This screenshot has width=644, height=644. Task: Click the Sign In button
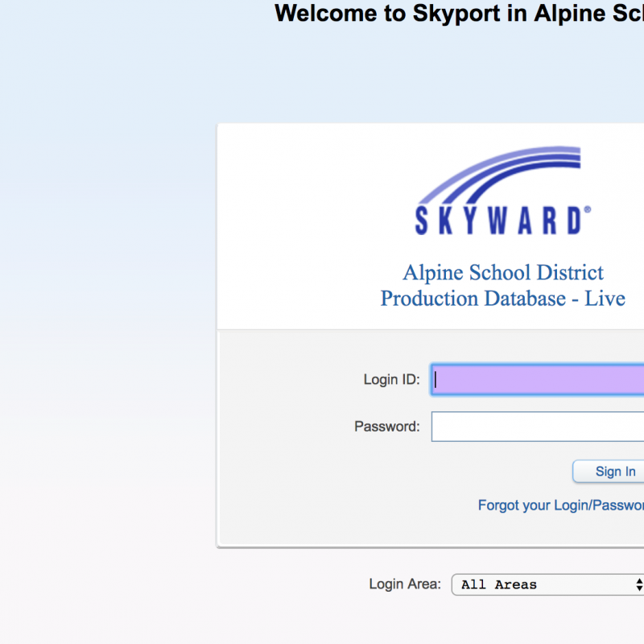point(609,471)
